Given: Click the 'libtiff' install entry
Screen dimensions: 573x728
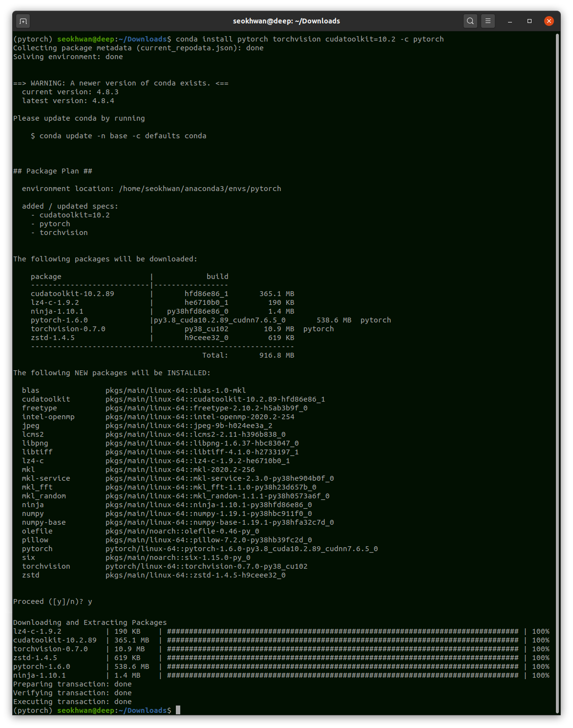Looking at the screenshot, I should [x=160, y=452].
